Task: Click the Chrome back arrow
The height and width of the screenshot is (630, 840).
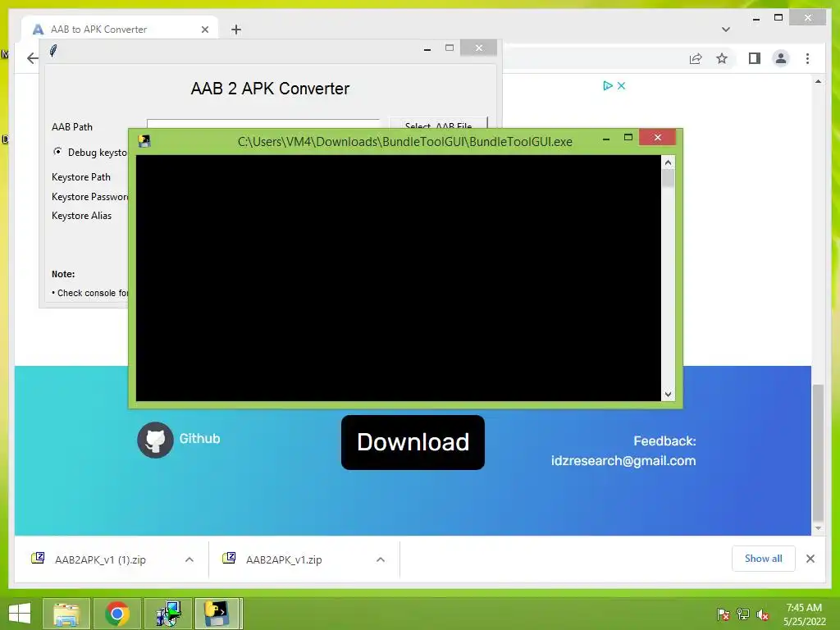Action: coord(33,58)
